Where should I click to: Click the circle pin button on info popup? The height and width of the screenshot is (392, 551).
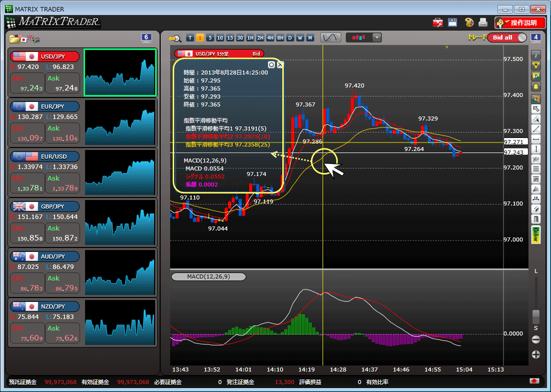pyautogui.click(x=271, y=64)
